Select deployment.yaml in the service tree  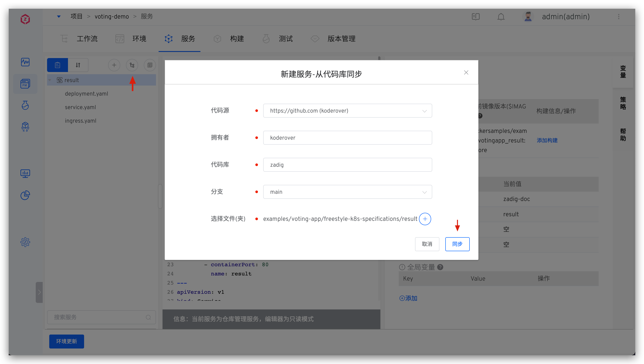tap(86, 94)
